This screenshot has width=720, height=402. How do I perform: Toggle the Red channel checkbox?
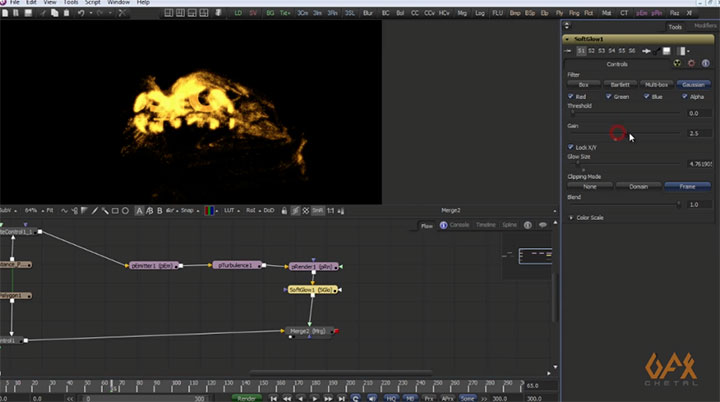coord(571,96)
